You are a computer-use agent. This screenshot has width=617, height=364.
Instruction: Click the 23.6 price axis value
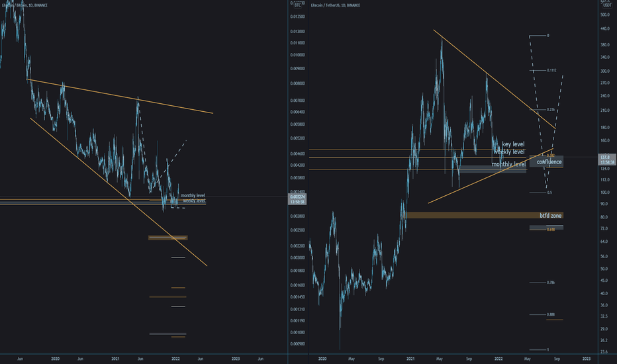[x=604, y=352]
